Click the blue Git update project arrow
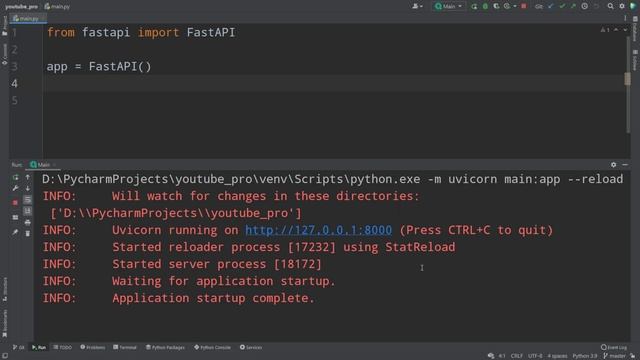 (x=551, y=6)
